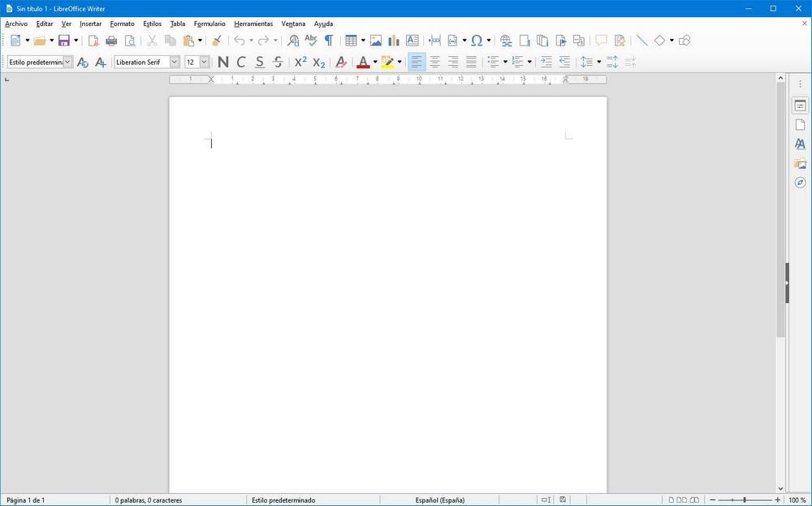
Task: Set justified alignment
Action: [471, 63]
